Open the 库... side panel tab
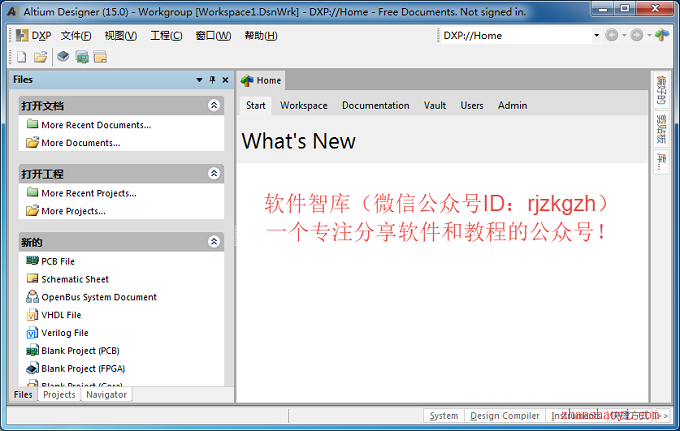Viewport: 680px width, 431px height. pos(661,162)
